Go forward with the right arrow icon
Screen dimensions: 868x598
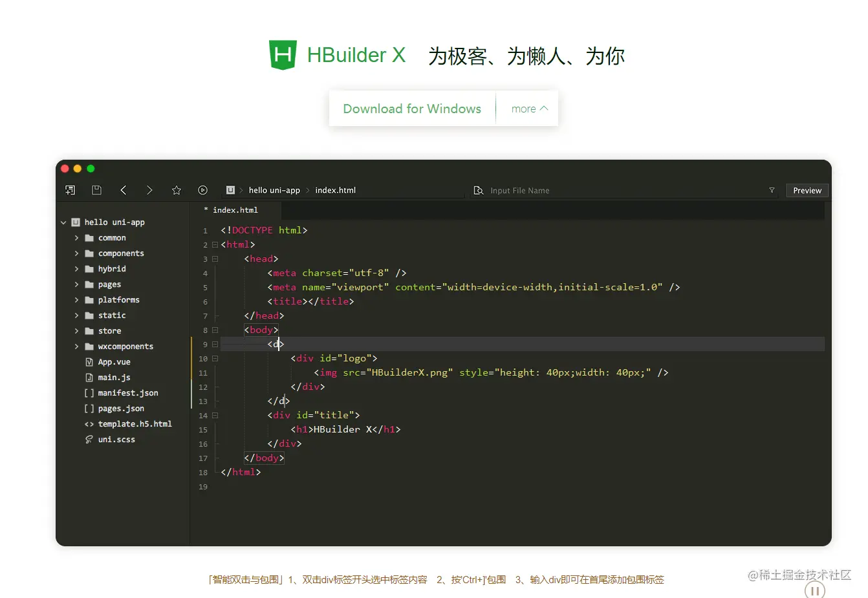coord(149,190)
